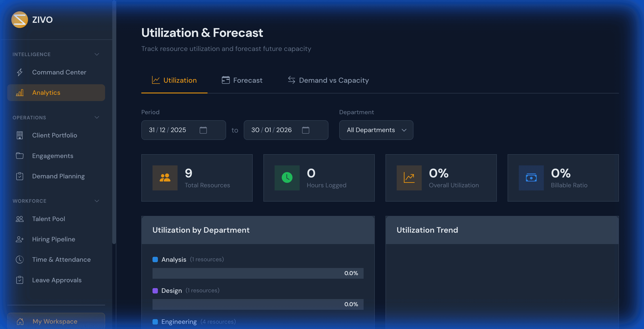The height and width of the screenshot is (329, 644).
Task: Go to My Workspace
Action: 55,321
